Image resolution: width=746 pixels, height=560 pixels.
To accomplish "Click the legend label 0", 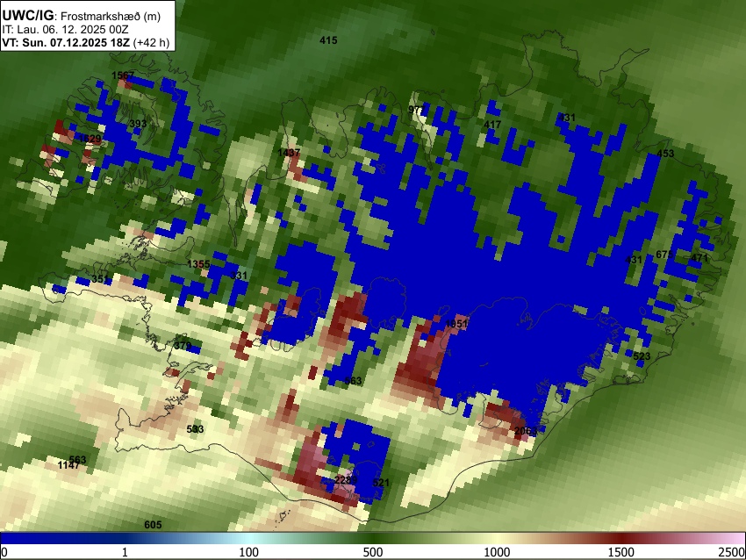I will [x=4, y=552].
